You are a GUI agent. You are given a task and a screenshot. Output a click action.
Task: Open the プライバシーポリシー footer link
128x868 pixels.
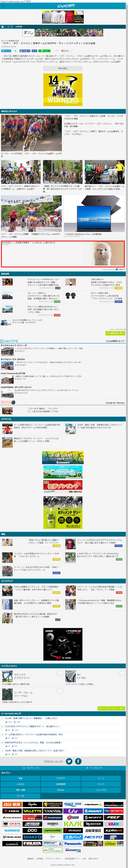pyautogui.click(x=54, y=859)
